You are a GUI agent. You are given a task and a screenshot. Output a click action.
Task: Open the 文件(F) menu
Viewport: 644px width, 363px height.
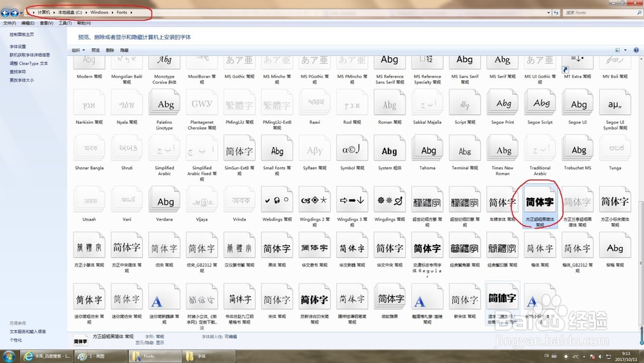(x=10, y=23)
